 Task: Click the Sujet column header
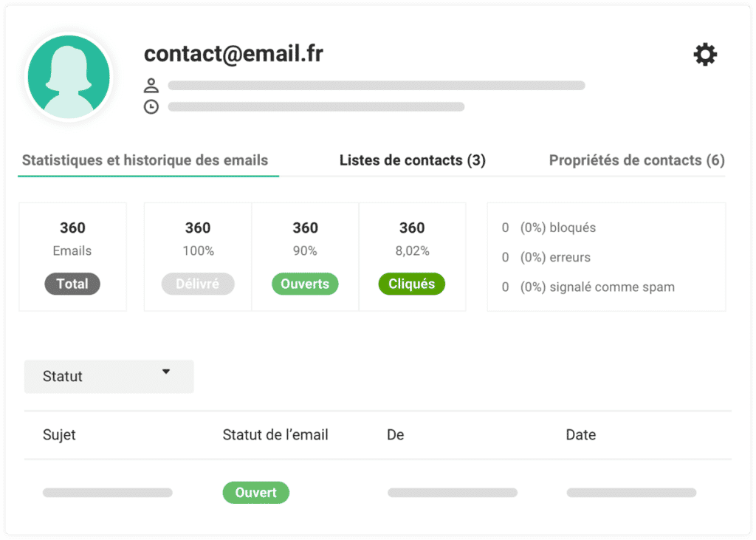[x=59, y=435]
